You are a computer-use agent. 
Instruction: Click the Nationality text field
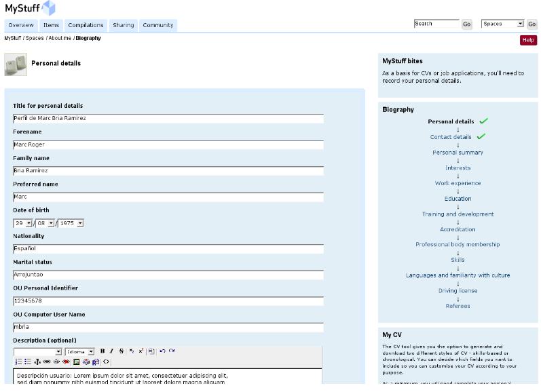click(168, 249)
